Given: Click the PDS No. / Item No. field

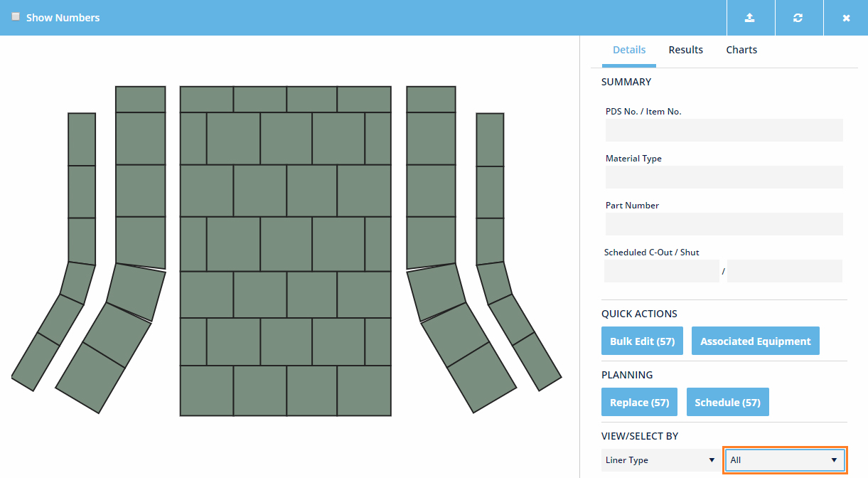Looking at the screenshot, I should click(x=724, y=130).
